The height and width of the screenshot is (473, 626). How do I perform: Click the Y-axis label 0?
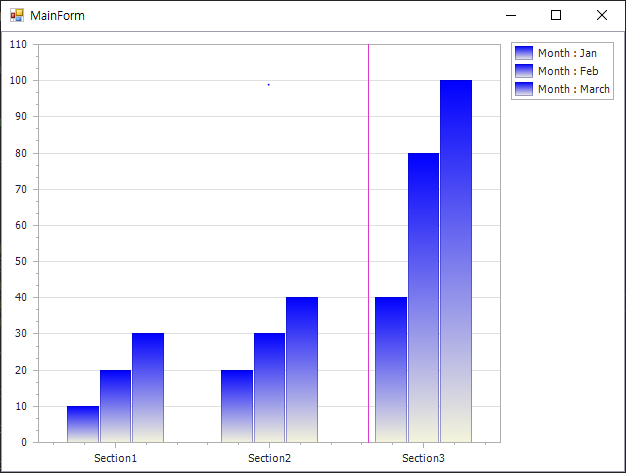[24, 442]
